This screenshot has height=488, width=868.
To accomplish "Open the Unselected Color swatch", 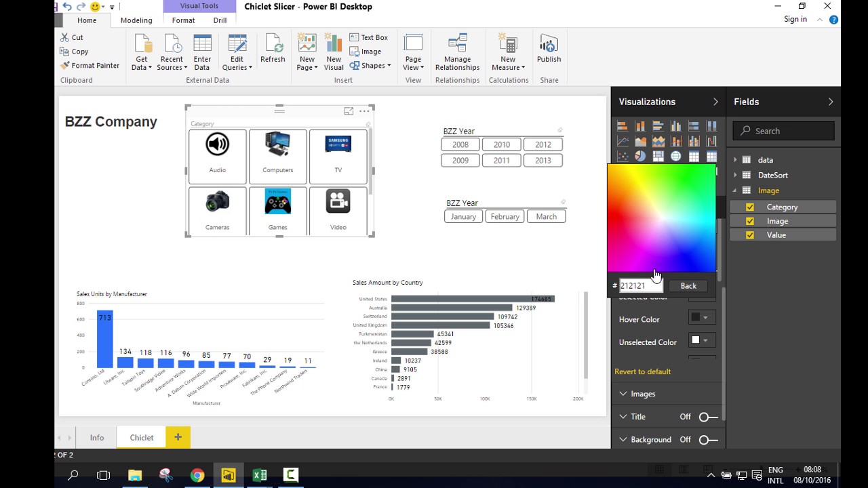I will [702, 340].
